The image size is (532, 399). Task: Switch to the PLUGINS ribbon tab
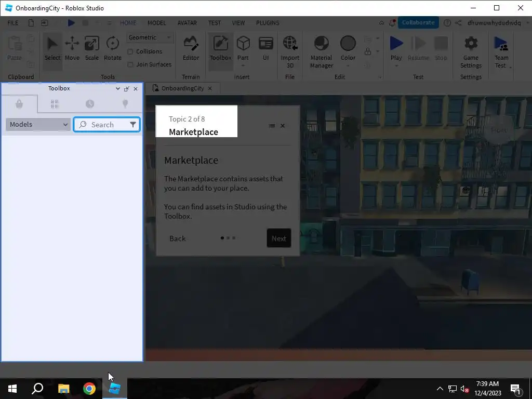pos(268,23)
